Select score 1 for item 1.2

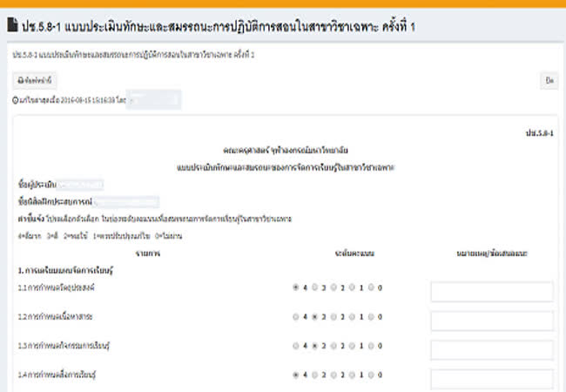[353, 316]
